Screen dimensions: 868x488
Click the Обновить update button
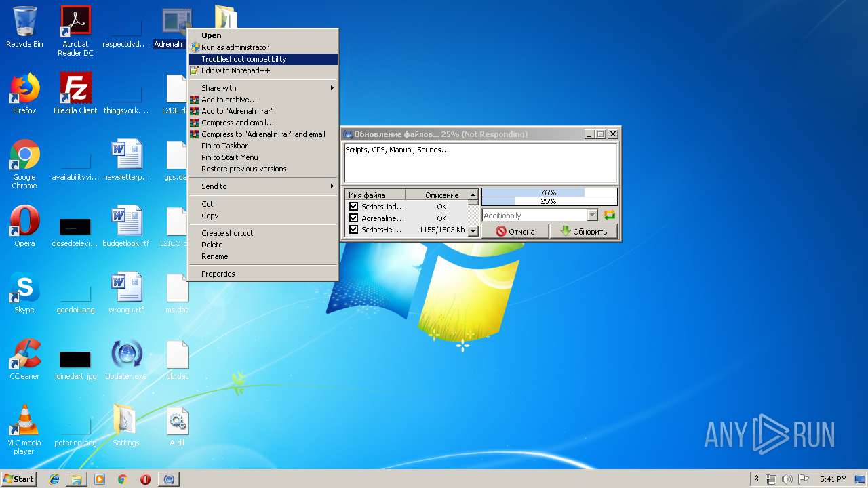point(583,231)
